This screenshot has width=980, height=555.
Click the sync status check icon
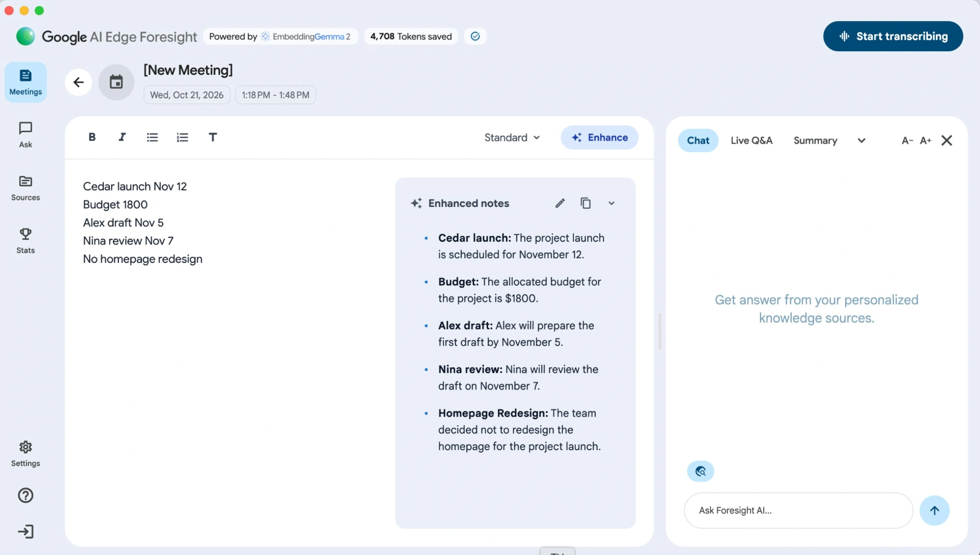(x=475, y=36)
